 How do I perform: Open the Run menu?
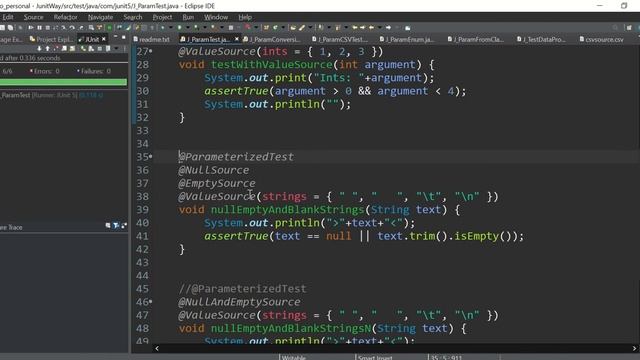point(188,17)
